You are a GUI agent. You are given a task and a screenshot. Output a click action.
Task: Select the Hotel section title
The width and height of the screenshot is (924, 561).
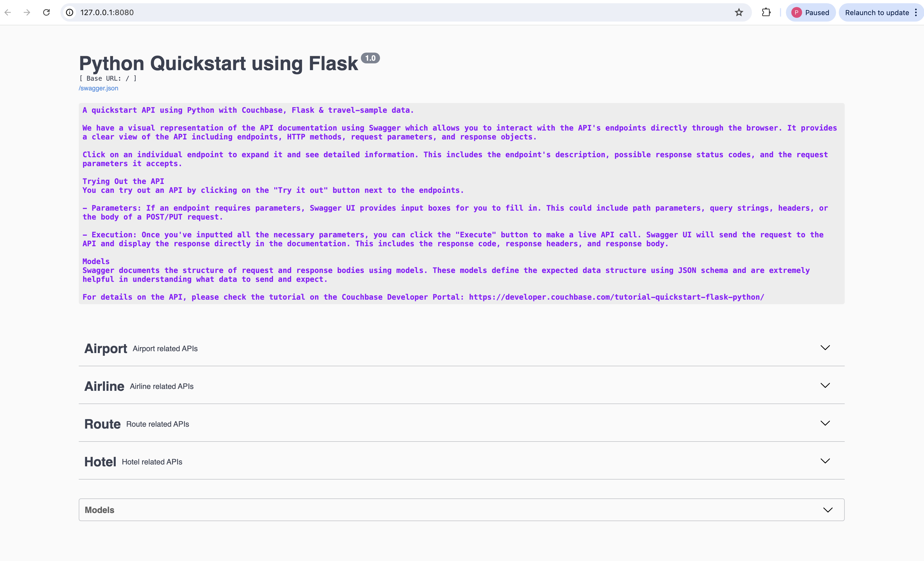100,461
